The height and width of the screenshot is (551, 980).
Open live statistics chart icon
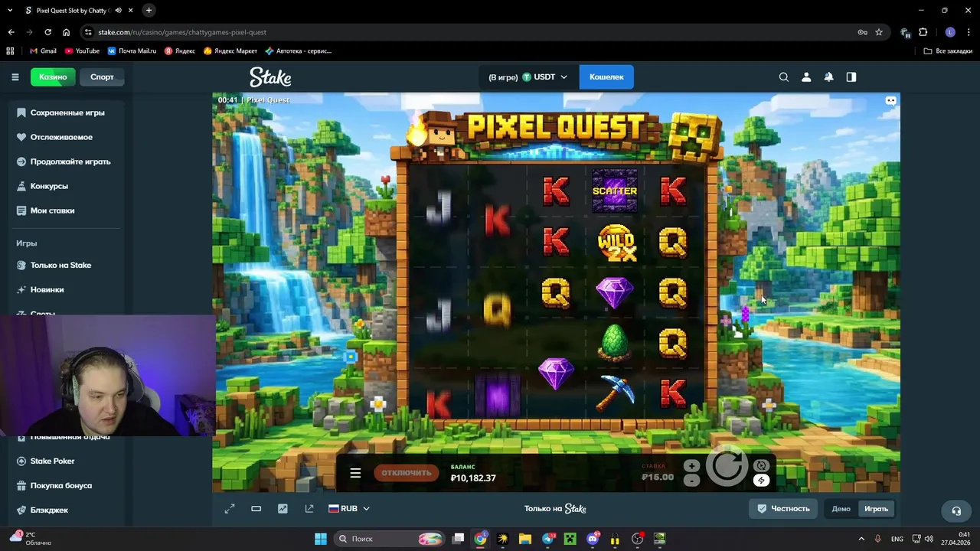click(x=283, y=509)
